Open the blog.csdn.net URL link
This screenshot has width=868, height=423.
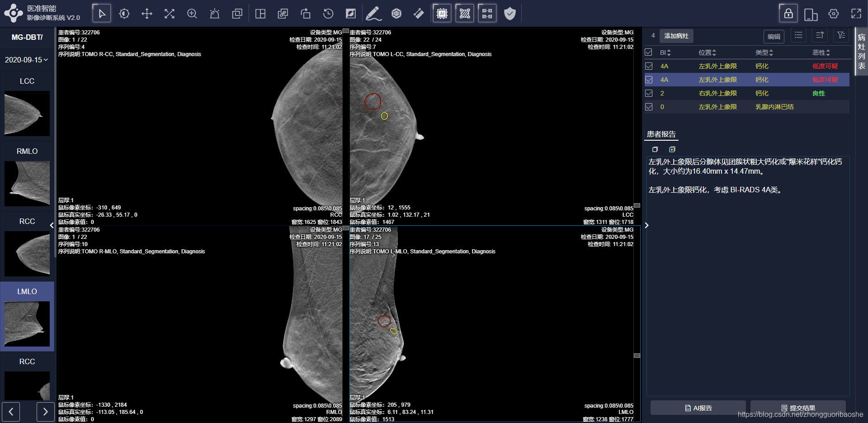click(x=800, y=414)
